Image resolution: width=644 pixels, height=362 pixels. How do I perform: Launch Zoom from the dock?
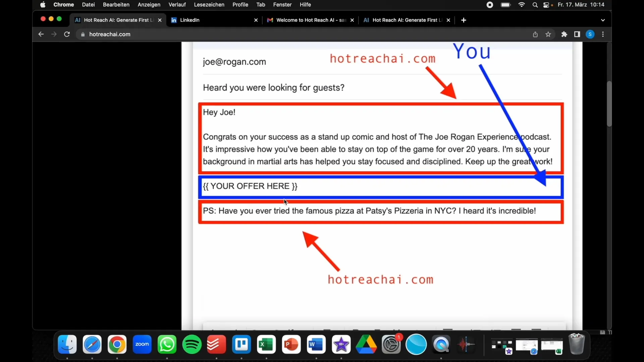[x=142, y=344]
